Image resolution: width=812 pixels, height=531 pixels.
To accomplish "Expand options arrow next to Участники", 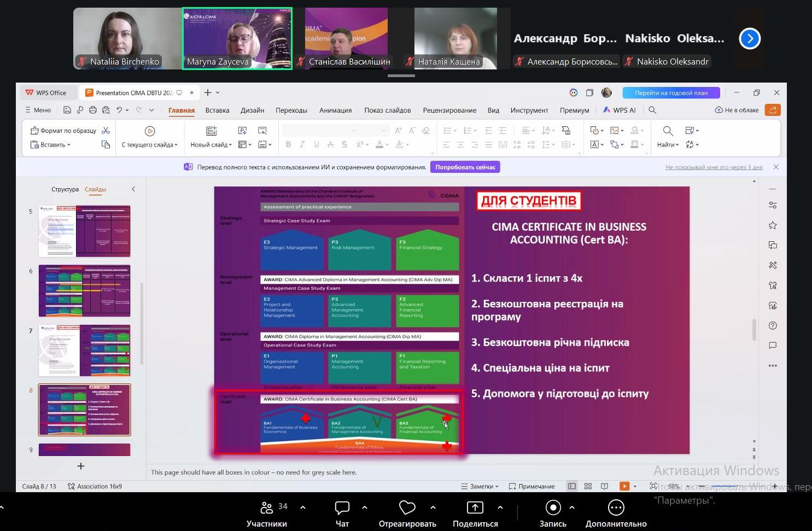I will pos(303,507).
